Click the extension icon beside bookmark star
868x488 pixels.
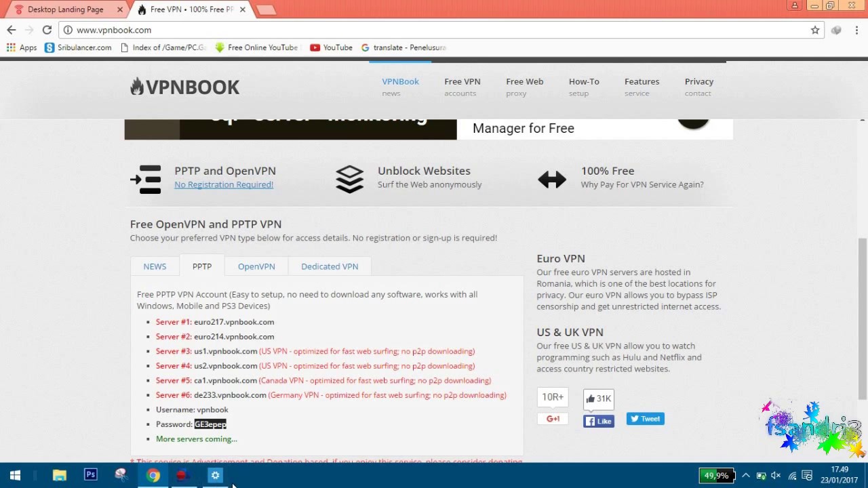pyautogui.click(x=836, y=30)
